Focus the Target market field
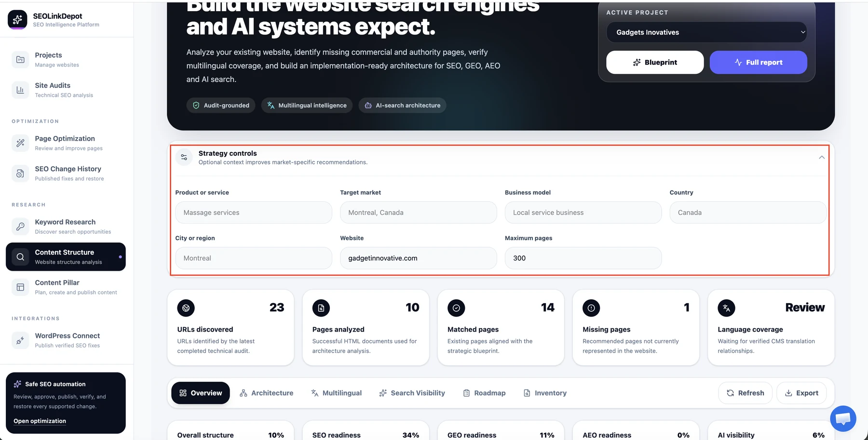Image resolution: width=868 pixels, height=440 pixels. pos(419,213)
